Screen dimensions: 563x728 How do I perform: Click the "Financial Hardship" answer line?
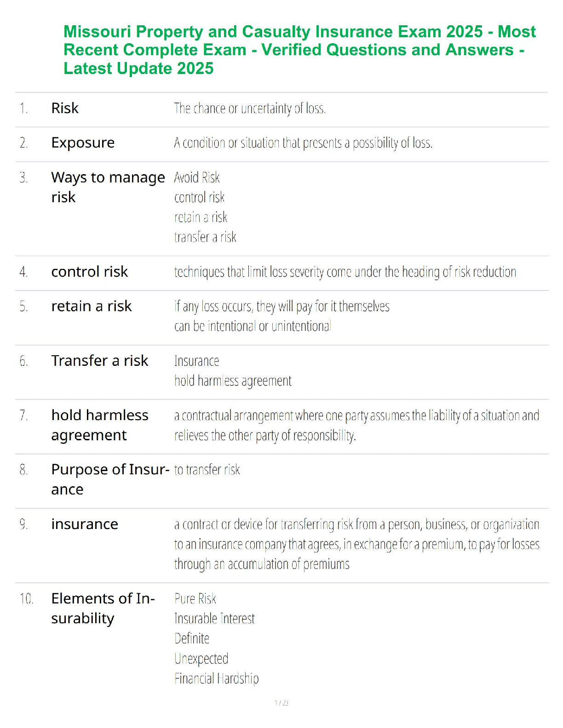coord(216,678)
